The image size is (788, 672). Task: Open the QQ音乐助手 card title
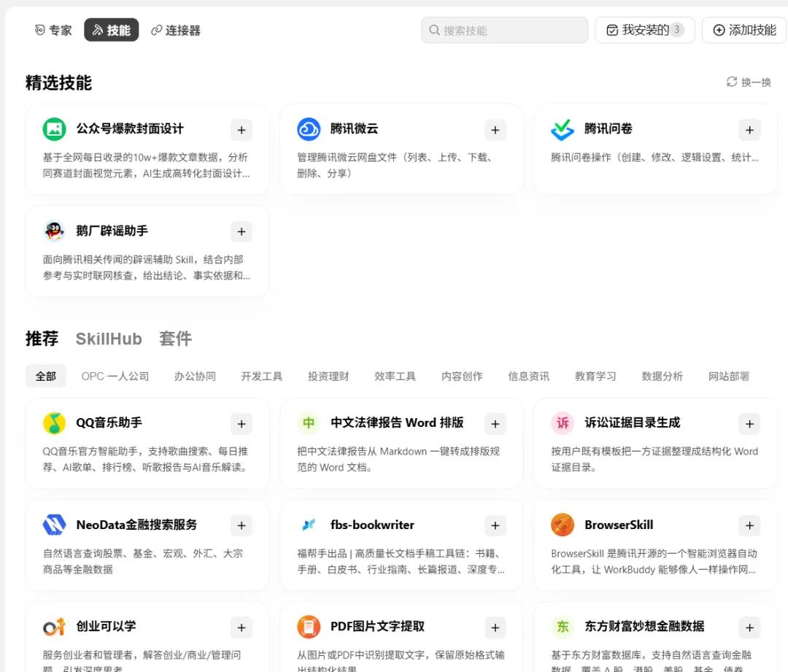coord(109,422)
